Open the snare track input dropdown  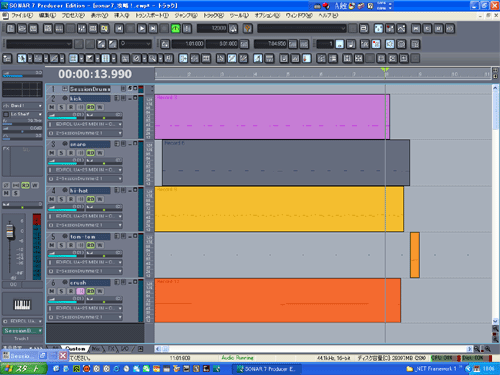coord(85,170)
